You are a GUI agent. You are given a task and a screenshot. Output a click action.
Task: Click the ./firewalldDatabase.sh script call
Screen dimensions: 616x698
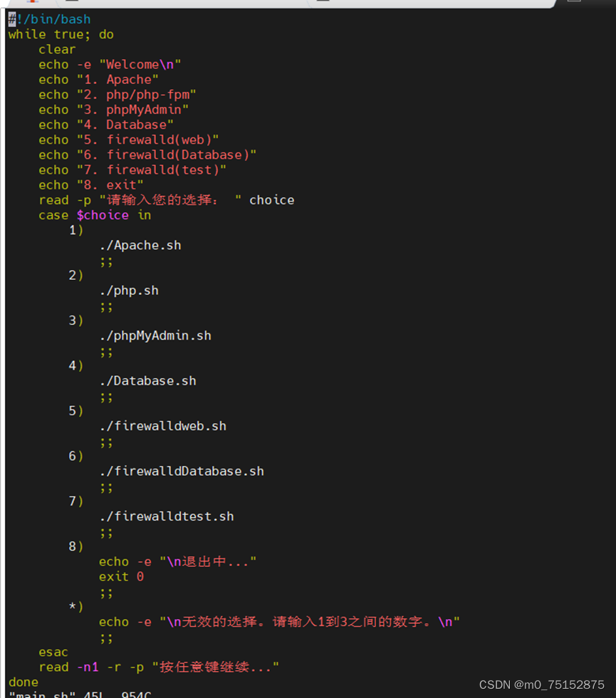click(182, 471)
